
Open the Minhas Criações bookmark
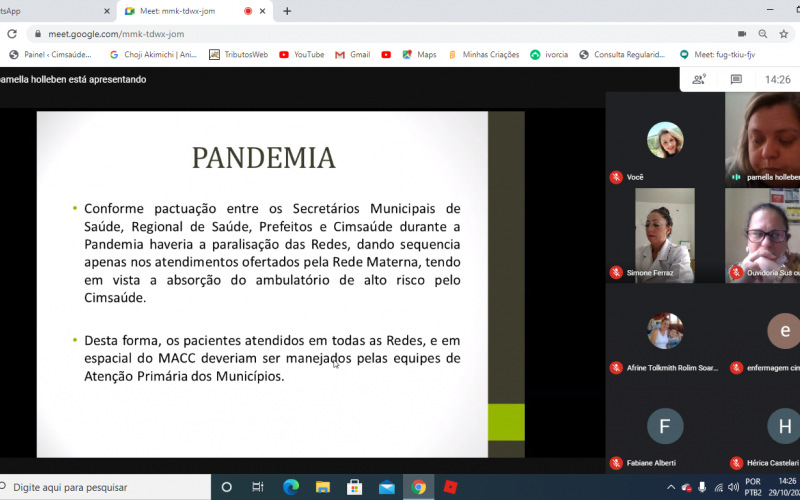484,55
